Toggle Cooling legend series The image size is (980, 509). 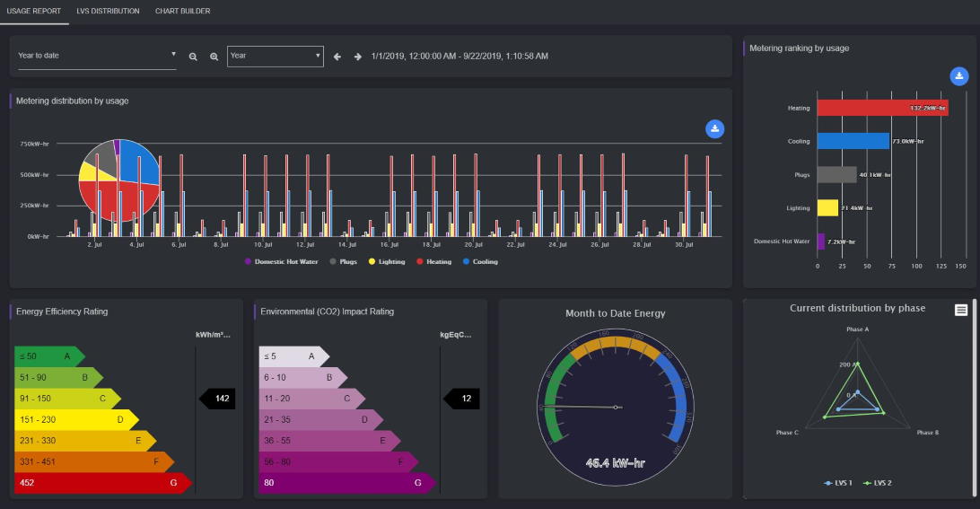pyautogui.click(x=480, y=261)
